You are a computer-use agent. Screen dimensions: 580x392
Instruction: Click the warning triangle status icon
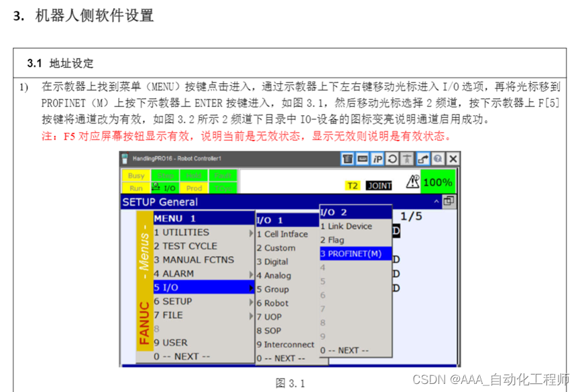412,182
